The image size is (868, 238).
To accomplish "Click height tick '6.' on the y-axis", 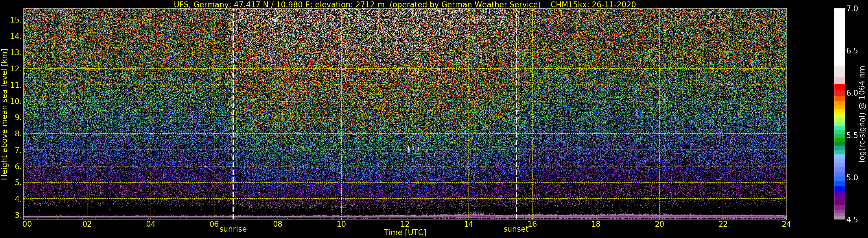I will tap(18, 166).
